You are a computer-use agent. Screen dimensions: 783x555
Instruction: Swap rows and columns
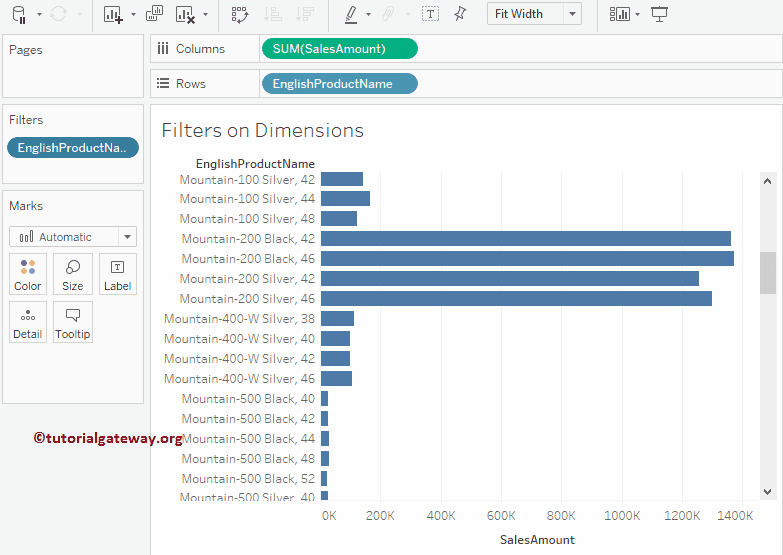240,14
